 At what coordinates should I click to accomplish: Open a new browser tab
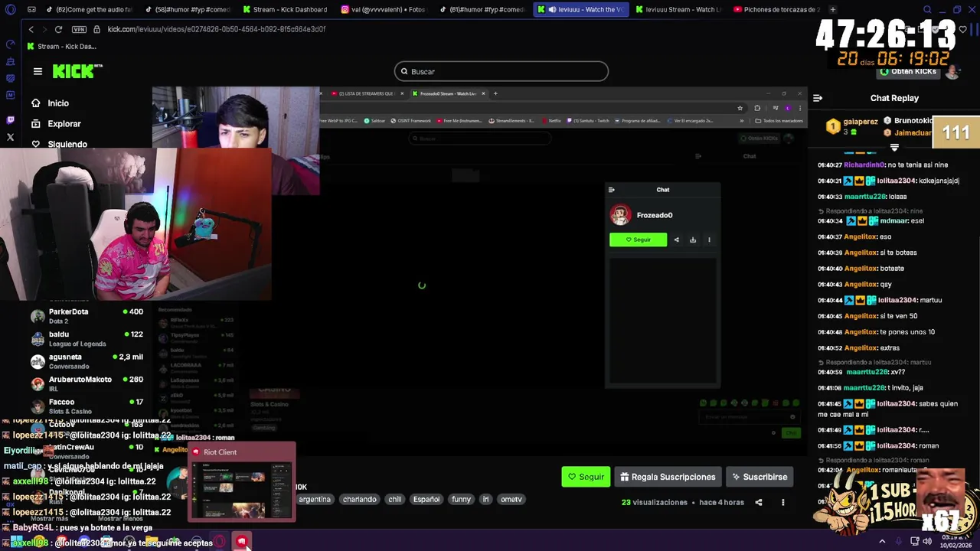(833, 9)
